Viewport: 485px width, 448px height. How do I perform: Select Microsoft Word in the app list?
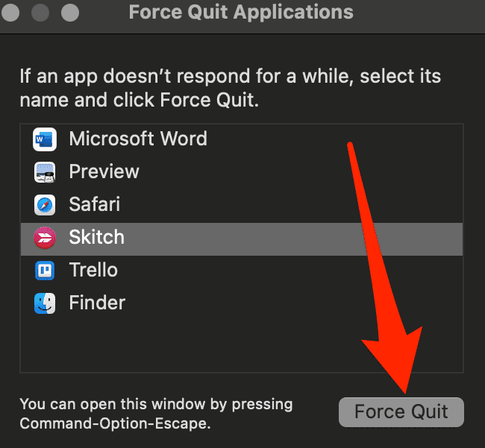(138, 139)
